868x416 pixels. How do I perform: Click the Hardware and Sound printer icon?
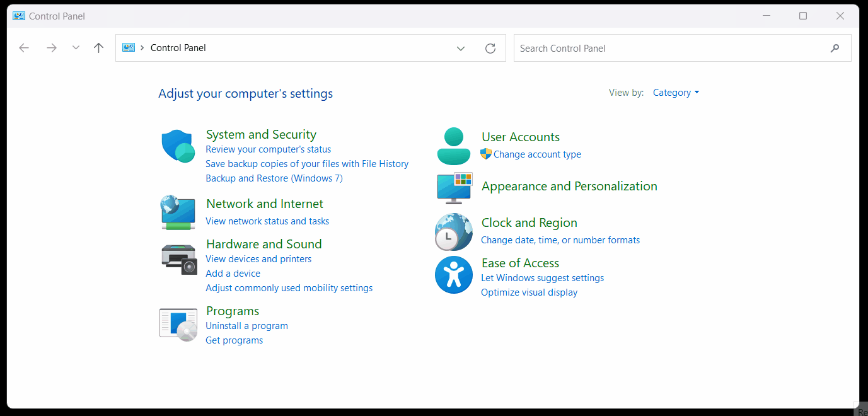179,259
